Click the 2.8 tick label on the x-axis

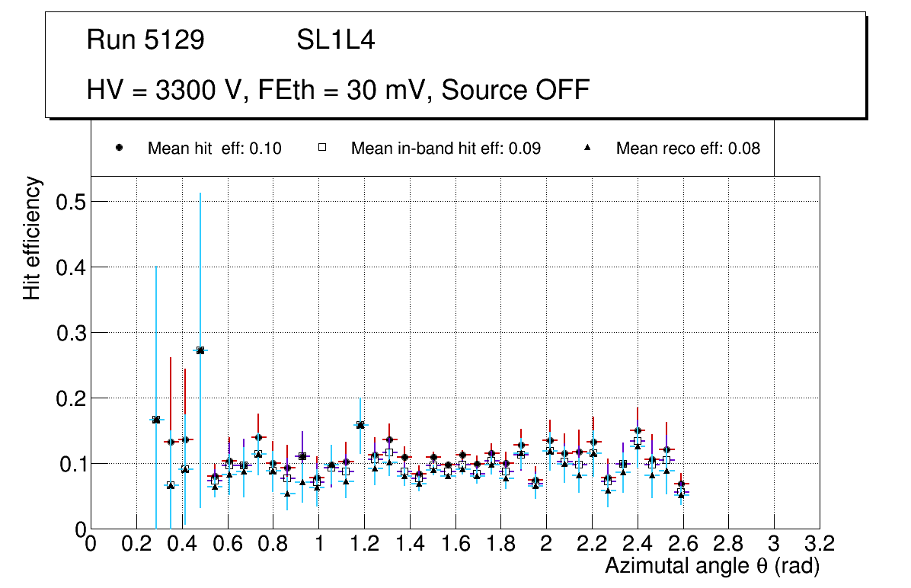[728, 544]
